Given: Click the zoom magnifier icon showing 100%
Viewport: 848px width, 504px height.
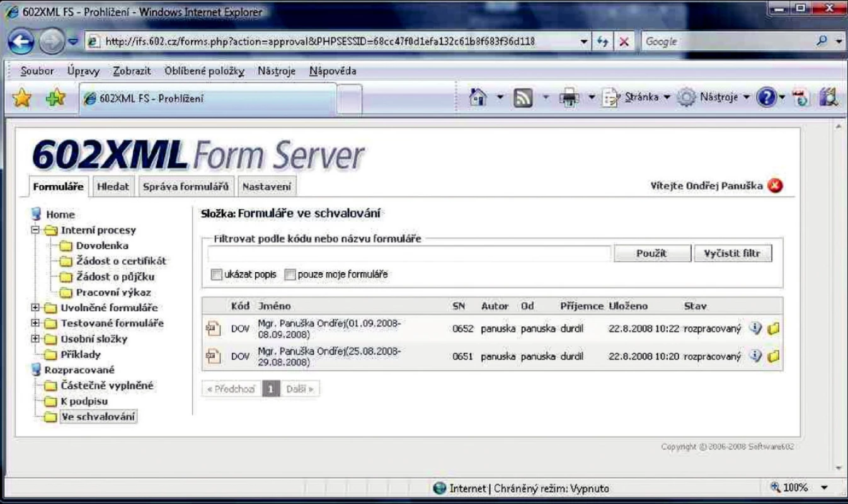Looking at the screenshot, I should [775, 487].
